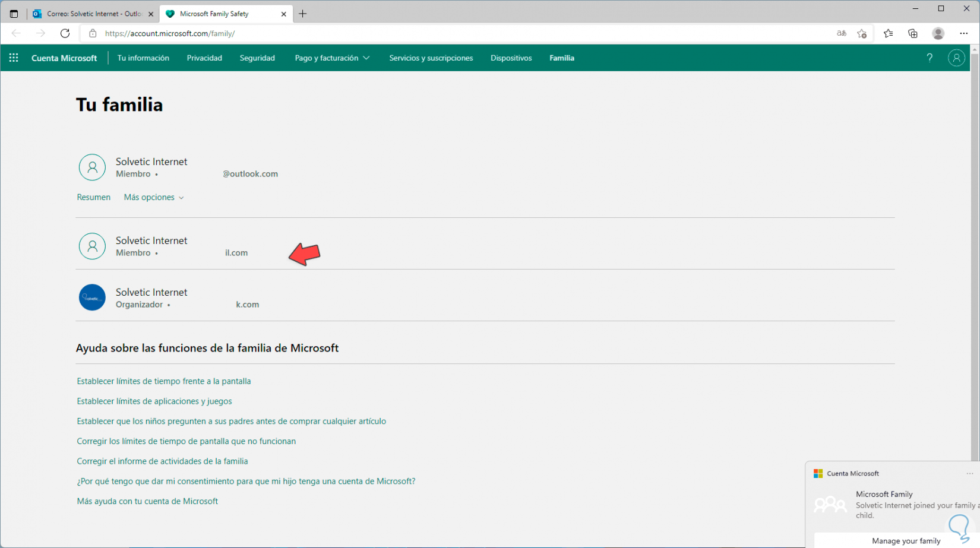Viewport: 980px width, 548px height.
Task: Open the account profile icon in green header
Action: pyautogui.click(x=956, y=58)
